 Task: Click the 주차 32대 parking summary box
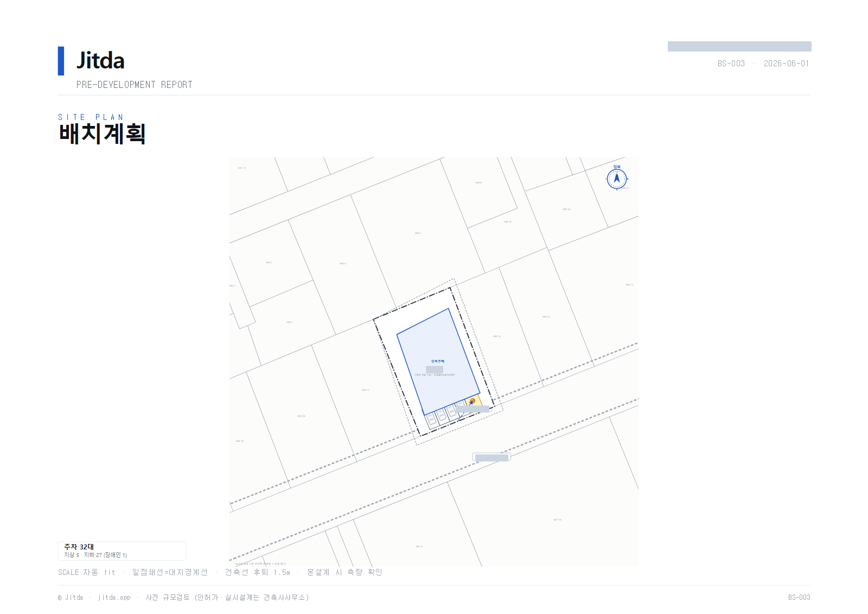pyautogui.click(x=122, y=551)
